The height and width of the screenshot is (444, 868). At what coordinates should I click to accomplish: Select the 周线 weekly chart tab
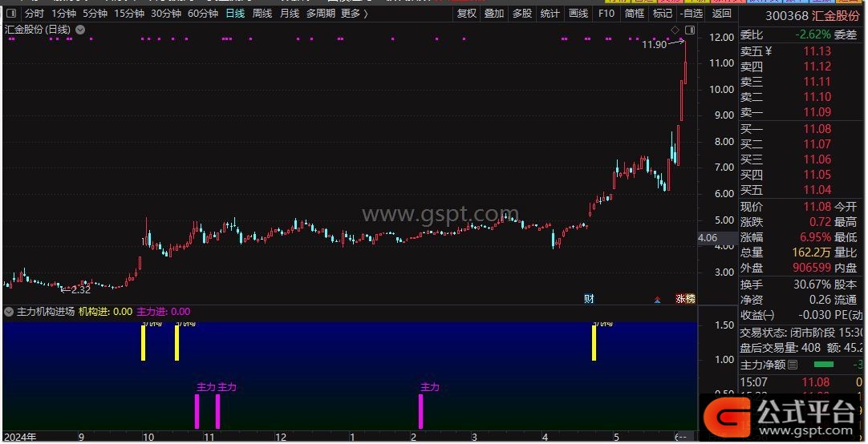coord(262,14)
